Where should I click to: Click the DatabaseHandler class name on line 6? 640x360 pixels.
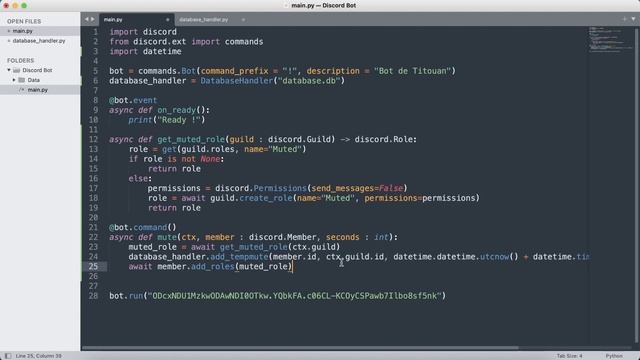pyautogui.click(x=236, y=81)
